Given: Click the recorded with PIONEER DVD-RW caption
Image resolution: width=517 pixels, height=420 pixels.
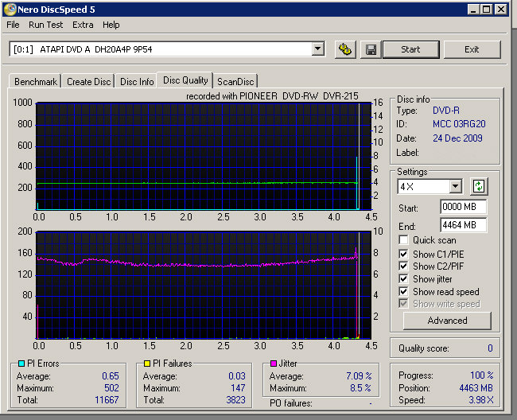Looking at the screenshot, I should coord(272,96).
